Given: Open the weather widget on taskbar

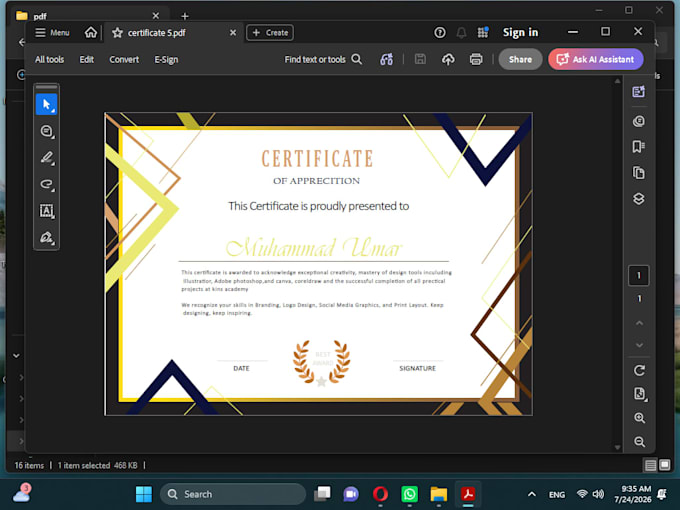Looking at the screenshot, I should (x=21, y=493).
